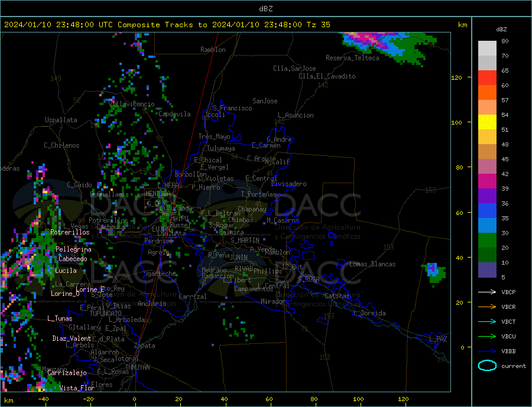Click the '-40' tick on bottom km axis
532x407 pixels.
coord(43,399)
